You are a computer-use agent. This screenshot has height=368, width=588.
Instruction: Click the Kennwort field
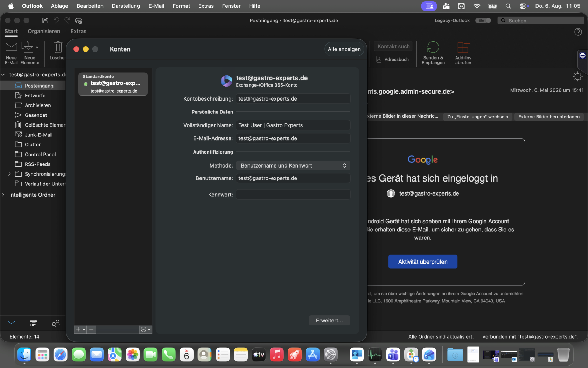[293, 195]
